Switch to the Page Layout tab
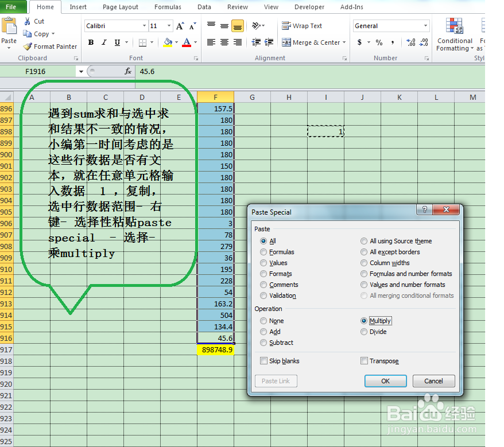Viewport: 504px width, 447px height. [121, 7]
